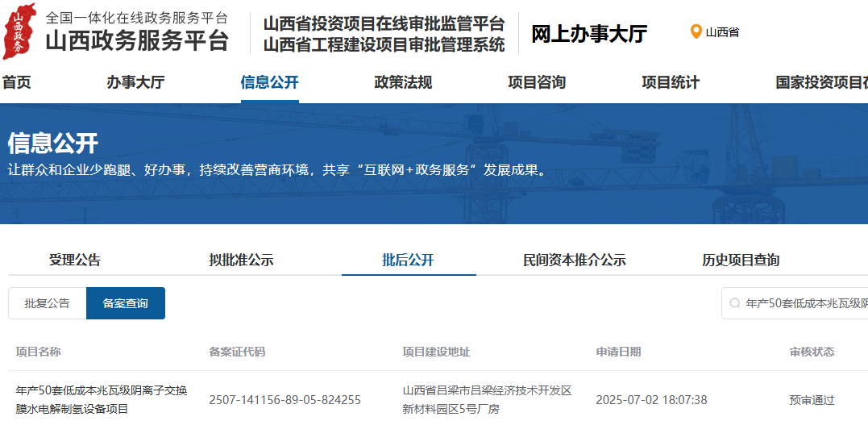Open the 项目咨询 menu item
868x421 pixels.
tap(537, 82)
